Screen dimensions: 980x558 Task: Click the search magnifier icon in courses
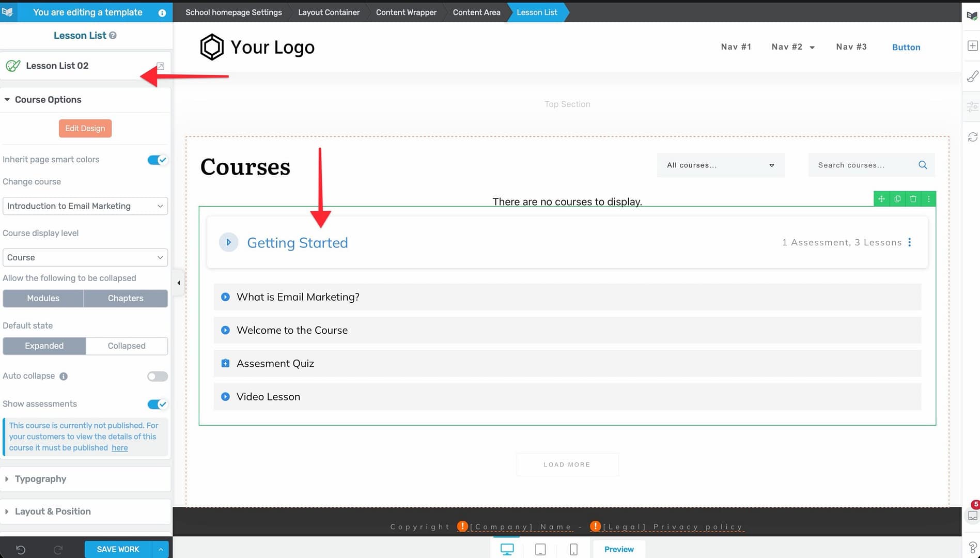(x=923, y=165)
